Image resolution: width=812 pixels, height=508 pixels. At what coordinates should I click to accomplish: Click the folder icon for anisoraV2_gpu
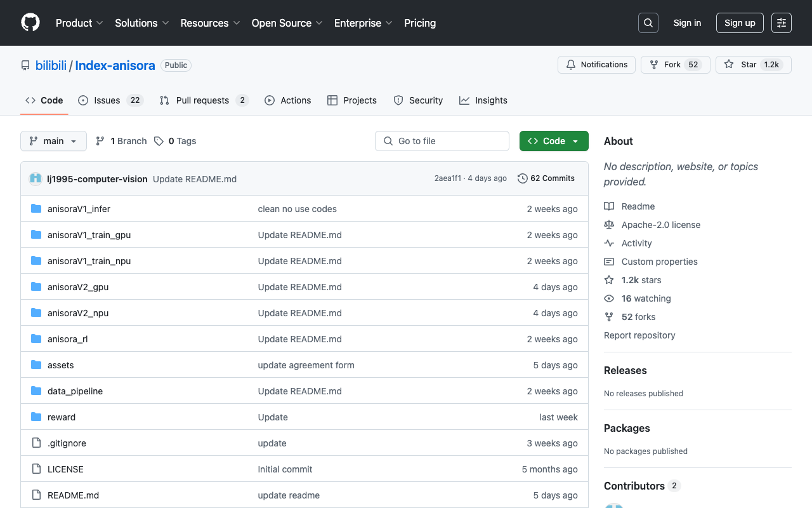click(36, 287)
